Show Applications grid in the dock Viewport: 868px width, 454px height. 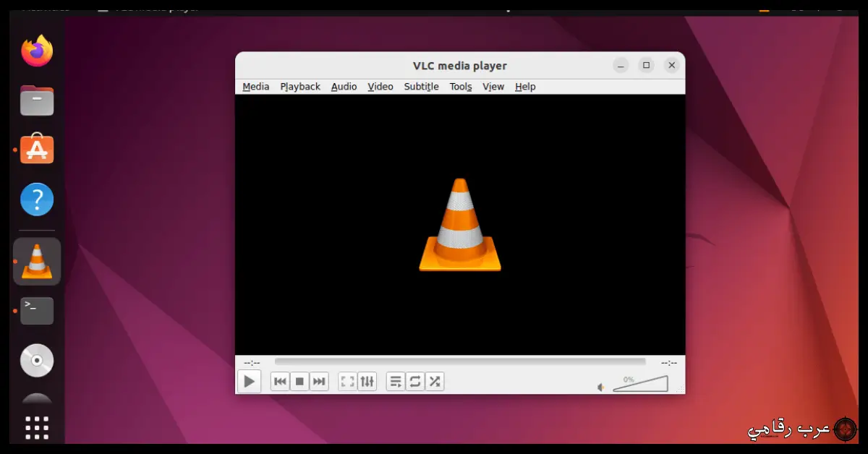pyautogui.click(x=37, y=428)
